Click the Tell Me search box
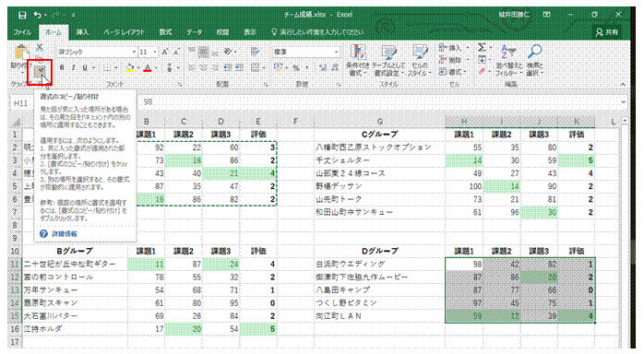Viewport: 644px width, 354px height. pyautogui.click(x=317, y=32)
